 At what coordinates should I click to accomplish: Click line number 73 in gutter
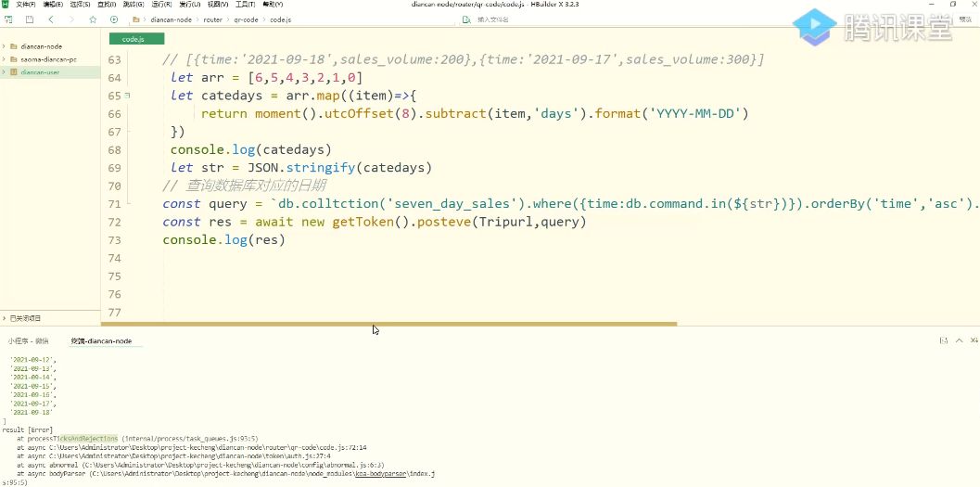click(x=114, y=240)
